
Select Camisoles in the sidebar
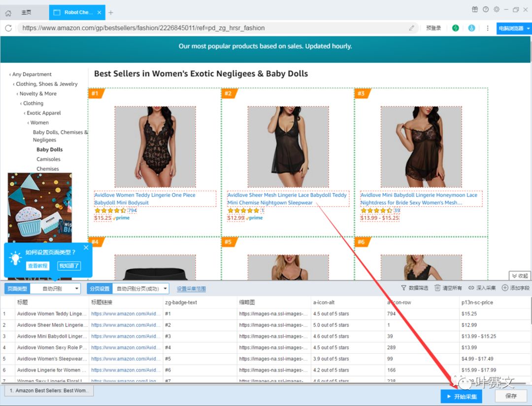coord(48,159)
